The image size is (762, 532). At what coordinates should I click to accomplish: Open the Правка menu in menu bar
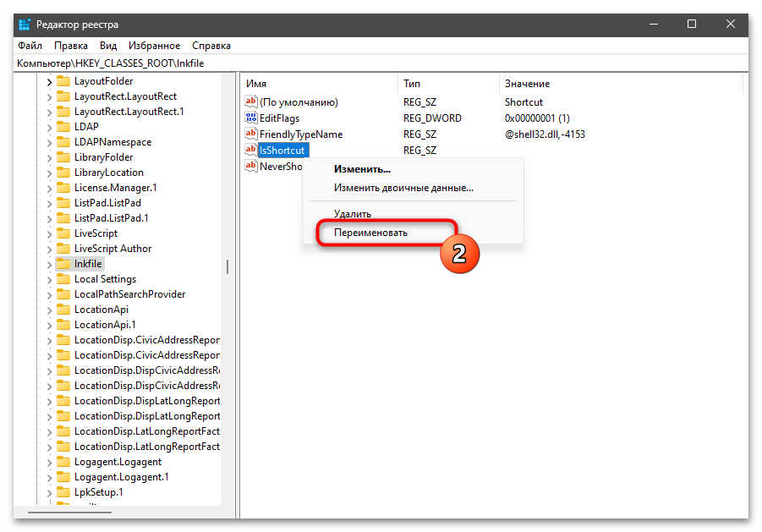tap(71, 46)
